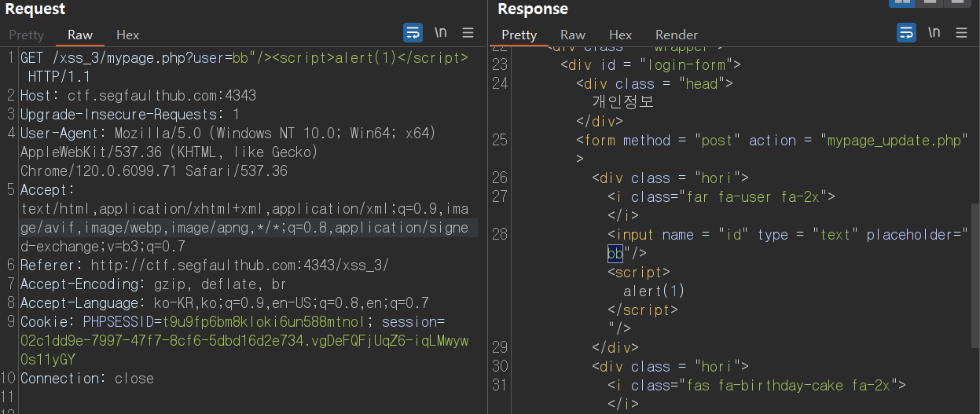This screenshot has height=414, width=980.
Task: Click the Connection: close header
Action: (x=87, y=379)
